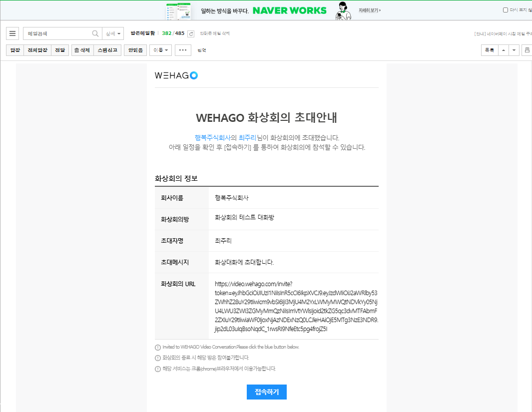Click the 전달 forward button
The width and height of the screenshot is (532, 412).
point(60,50)
